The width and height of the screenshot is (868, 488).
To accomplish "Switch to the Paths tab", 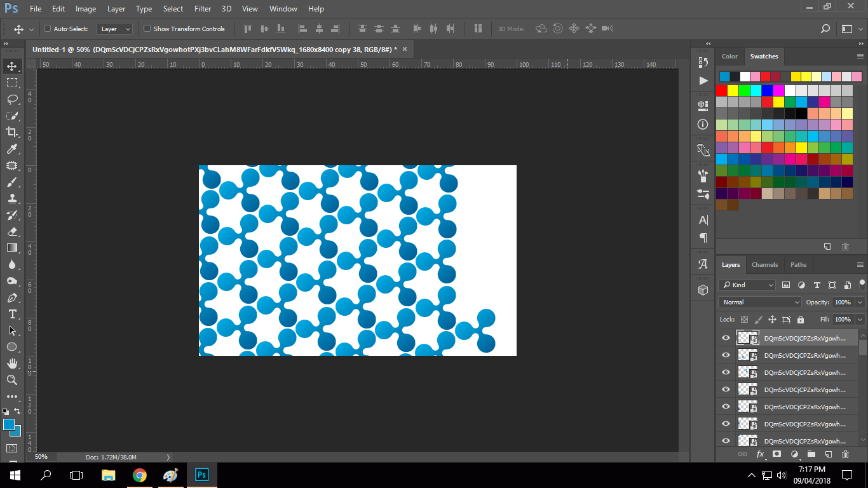I will pyautogui.click(x=799, y=264).
